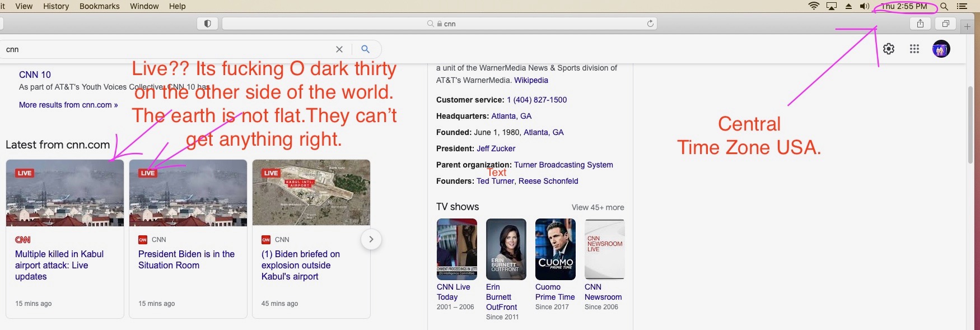980x330 pixels.
Task: Open the Kabul smoke thumbnail of first card
Action: [x=65, y=193]
